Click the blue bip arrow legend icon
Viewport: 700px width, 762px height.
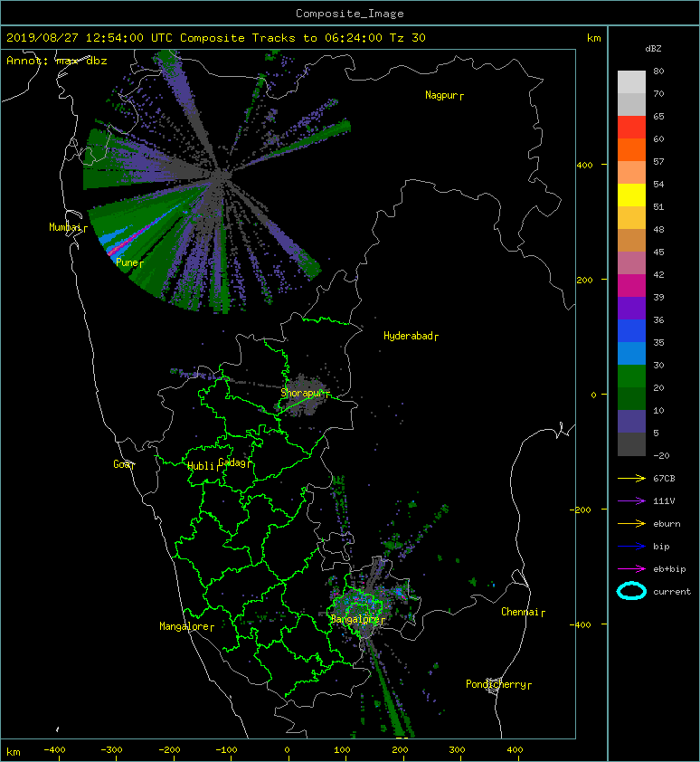[631, 547]
